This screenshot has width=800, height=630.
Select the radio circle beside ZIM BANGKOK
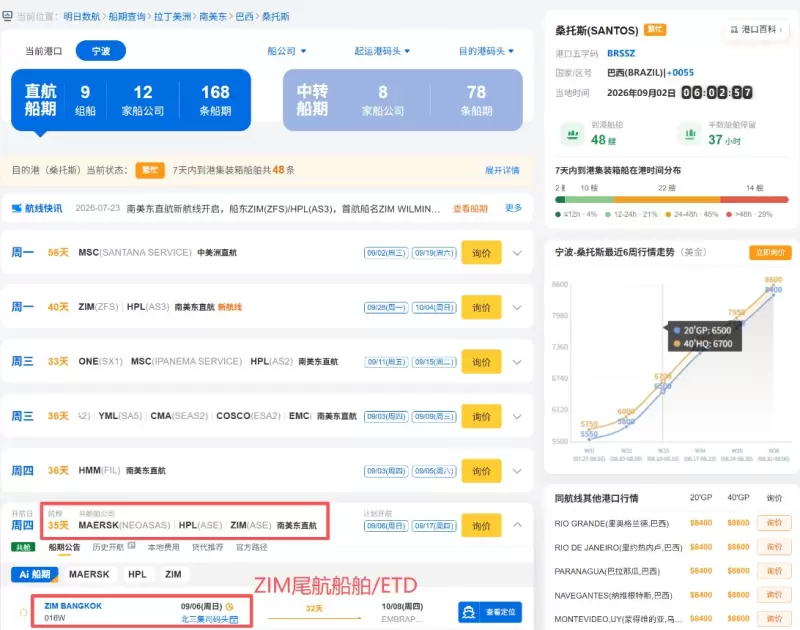23,612
